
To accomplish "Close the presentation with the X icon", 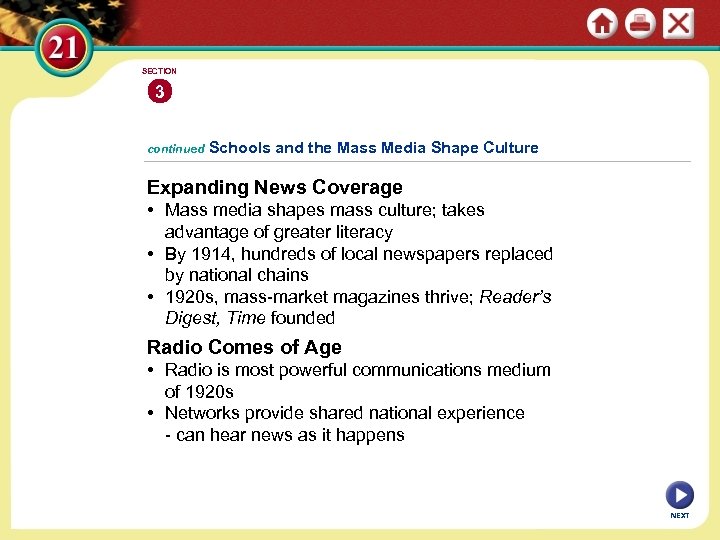I will [678, 23].
